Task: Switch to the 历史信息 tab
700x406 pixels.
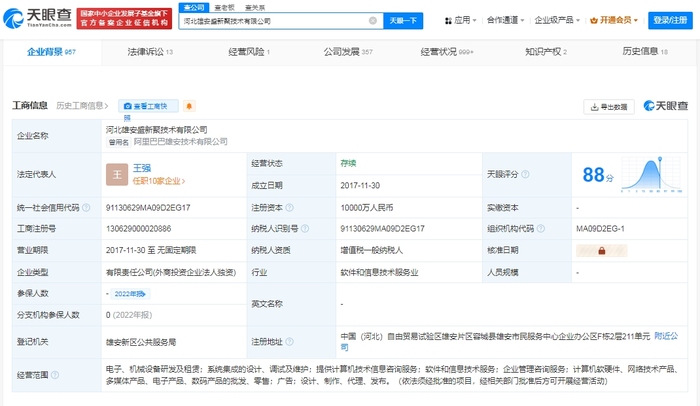Action: pyautogui.click(x=645, y=52)
